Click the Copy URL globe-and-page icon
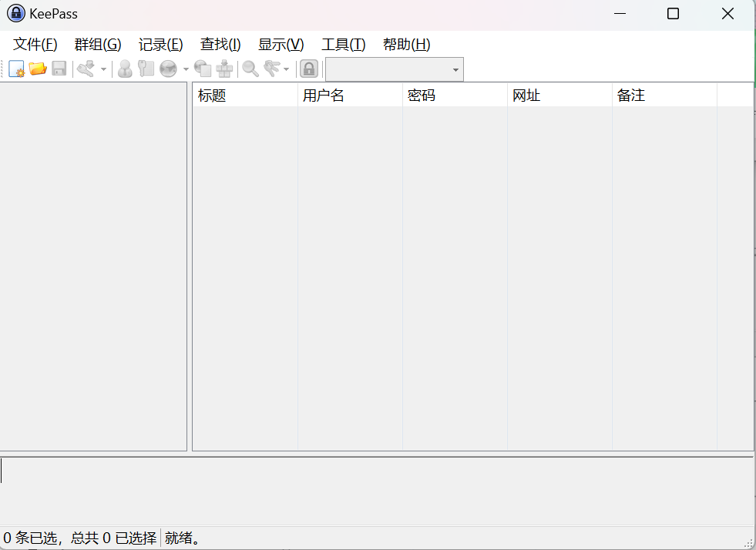Image resolution: width=756 pixels, height=550 pixels. pyautogui.click(x=203, y=69)
